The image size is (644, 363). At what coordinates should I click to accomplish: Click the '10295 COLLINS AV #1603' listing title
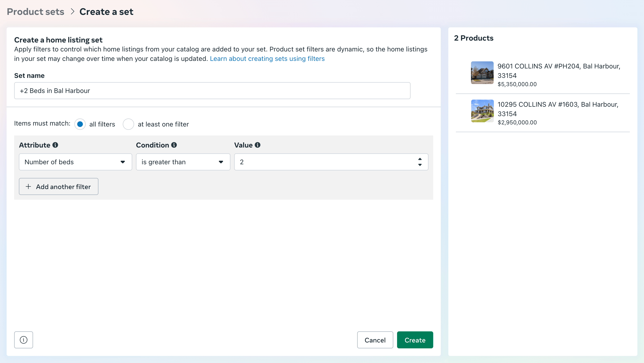558,109
